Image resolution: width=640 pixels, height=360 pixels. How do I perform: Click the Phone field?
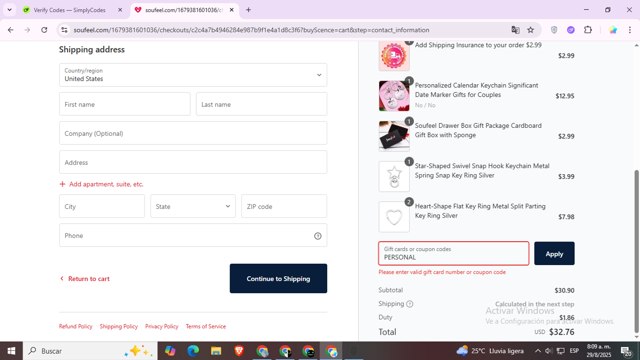click(193, 235)
